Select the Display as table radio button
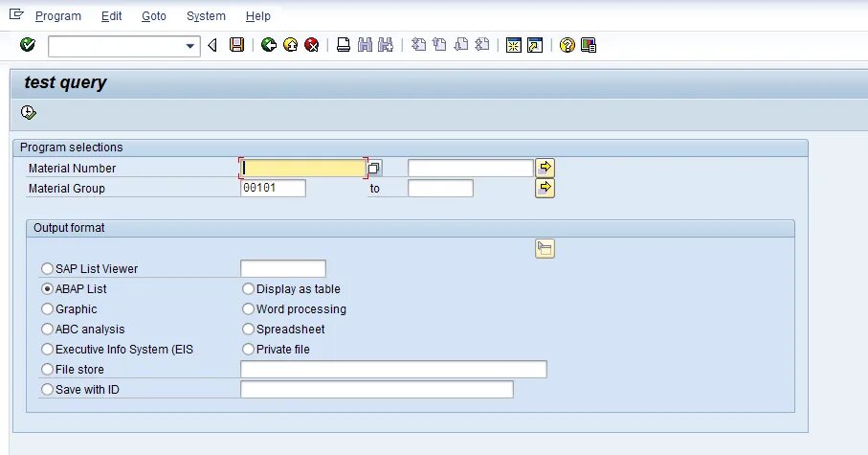The width and height of the screenshot is (868, 455). [248, 288]
